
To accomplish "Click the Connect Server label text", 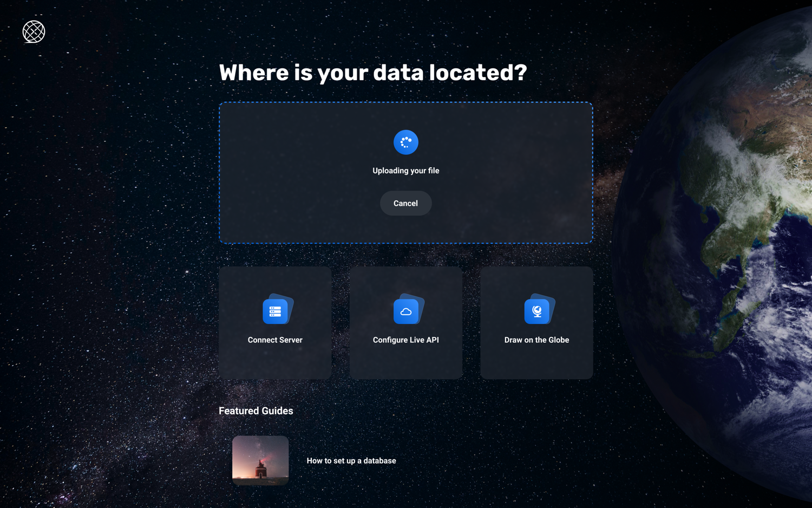I will click(x=275, y=340).
